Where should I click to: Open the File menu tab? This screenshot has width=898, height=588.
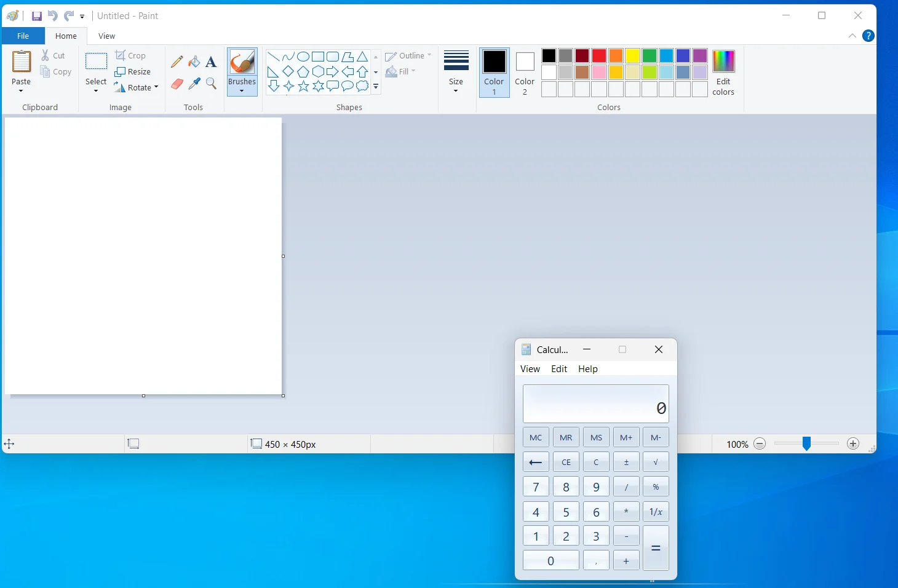(x=23, y=36)
